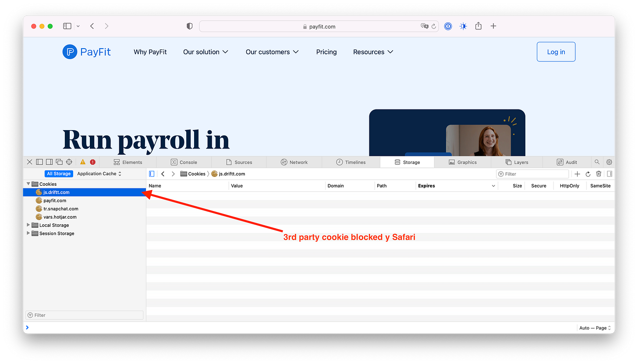Dock the inspector to the left side
638x364 pixels.
point(39,162)
